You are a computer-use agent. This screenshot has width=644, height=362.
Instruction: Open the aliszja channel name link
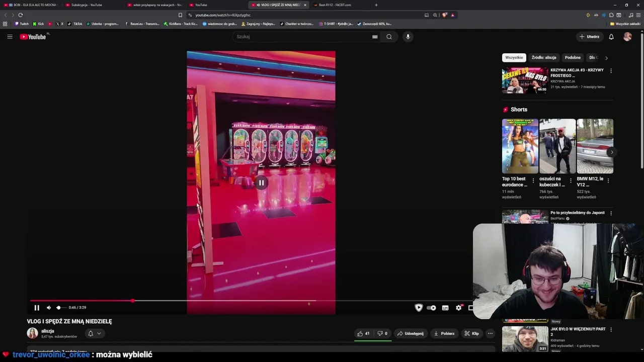point(48,331)
